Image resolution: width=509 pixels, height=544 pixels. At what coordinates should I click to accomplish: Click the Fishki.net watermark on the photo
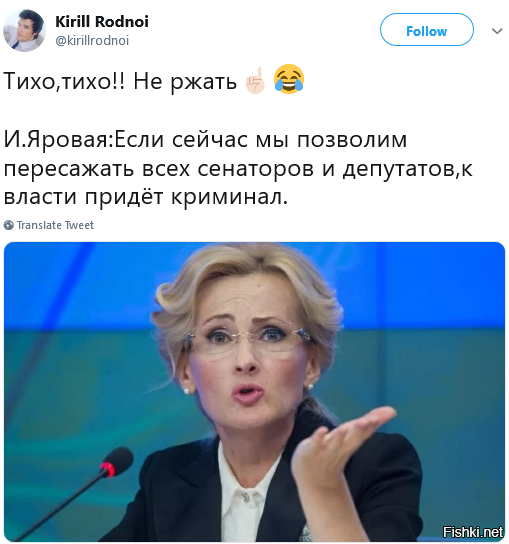[473, 532]
